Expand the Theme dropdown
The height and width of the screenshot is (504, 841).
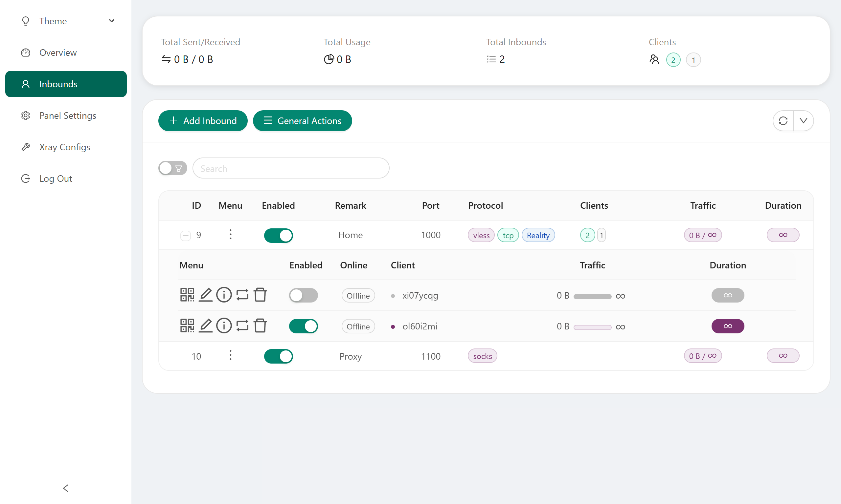(x=66, y=21)
